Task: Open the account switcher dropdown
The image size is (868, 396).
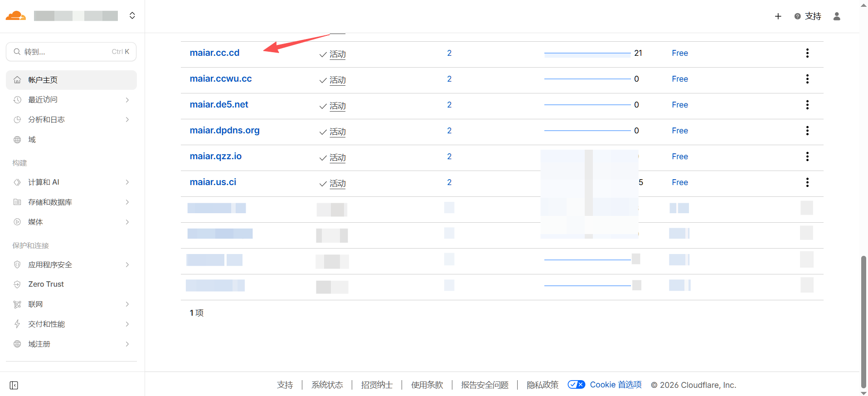Action: click(132, 16)
